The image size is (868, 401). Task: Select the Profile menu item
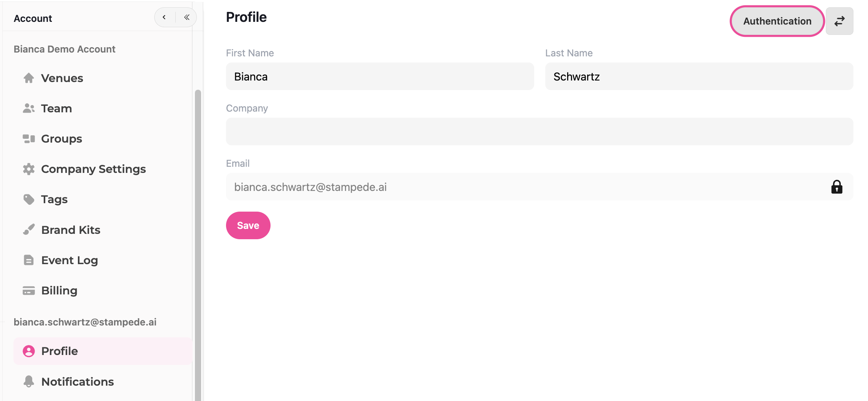103,351
